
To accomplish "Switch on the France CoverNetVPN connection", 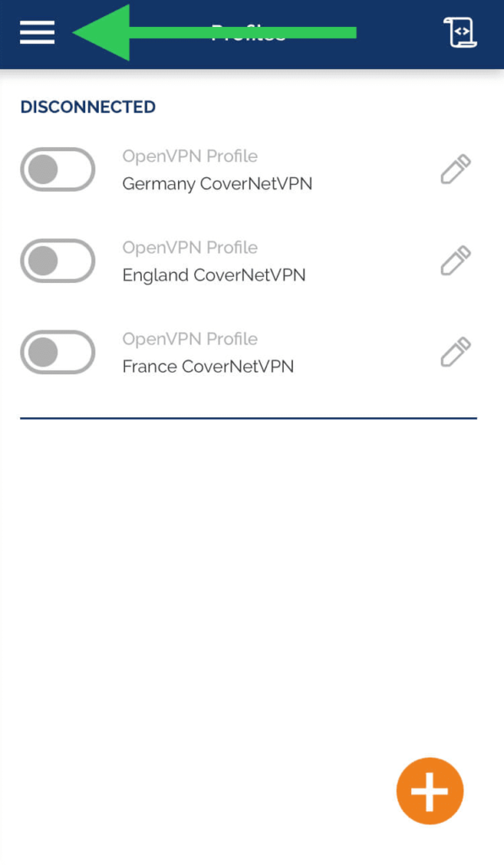I will [58, 352].
